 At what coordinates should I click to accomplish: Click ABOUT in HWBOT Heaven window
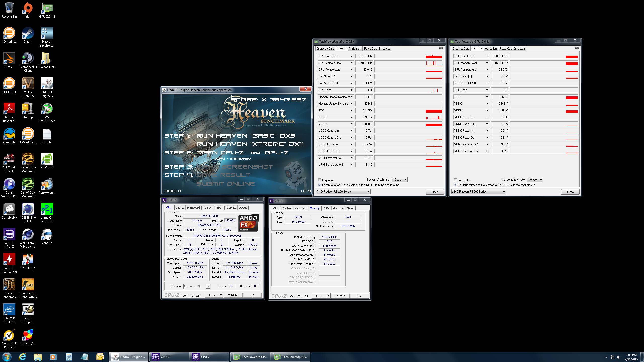[173, 191]
